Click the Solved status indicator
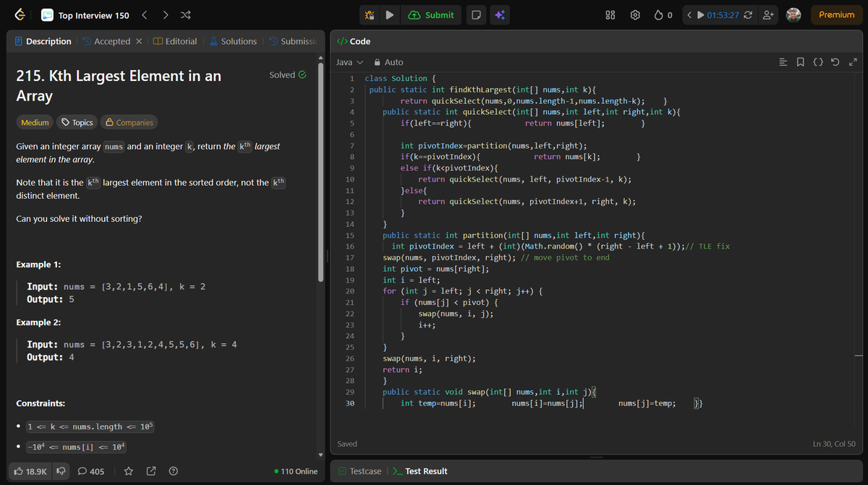The height and width of the screenshot is (485, 868). pos(287,74)
